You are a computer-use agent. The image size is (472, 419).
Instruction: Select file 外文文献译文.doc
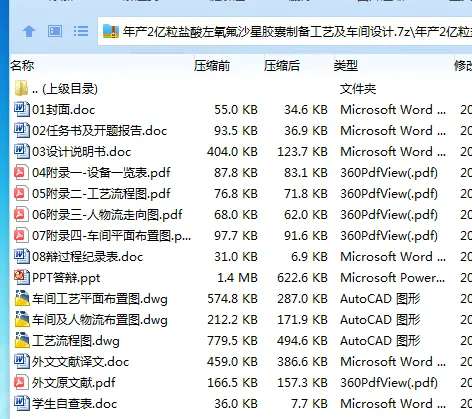pyautogui.click(x=80, y=362)
